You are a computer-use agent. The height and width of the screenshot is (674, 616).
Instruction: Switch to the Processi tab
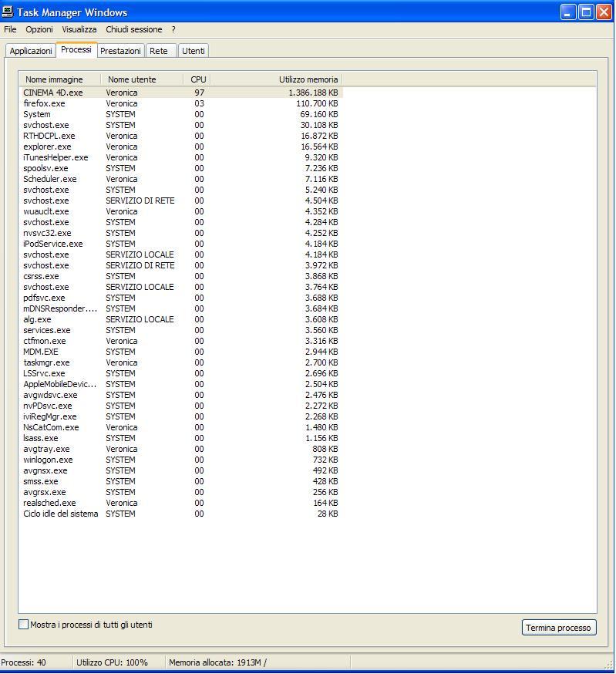point(76,49)
